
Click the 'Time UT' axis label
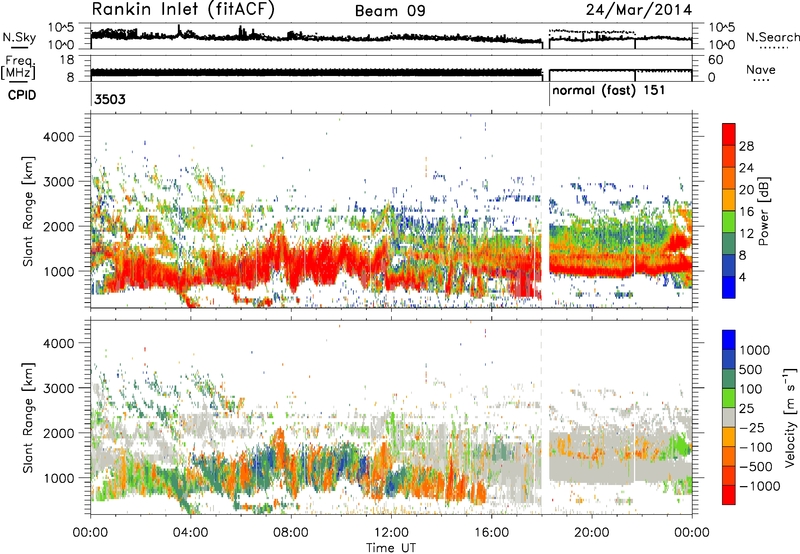coord(391,548)
